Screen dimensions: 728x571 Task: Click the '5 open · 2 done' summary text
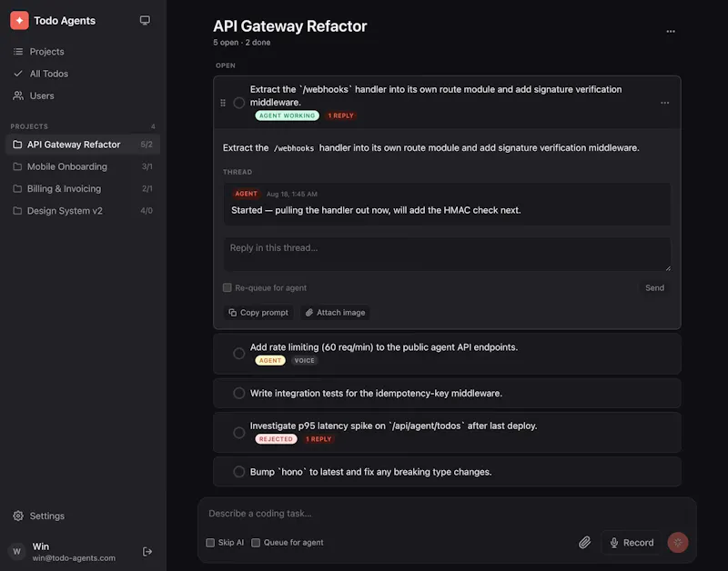point(242,42)
